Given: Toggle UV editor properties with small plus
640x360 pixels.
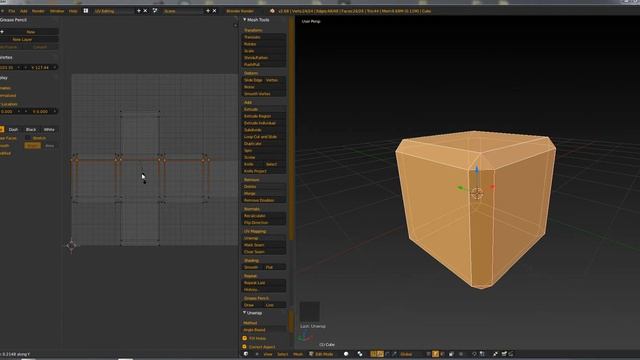Looking at the screenshot, I should point(235,25).
